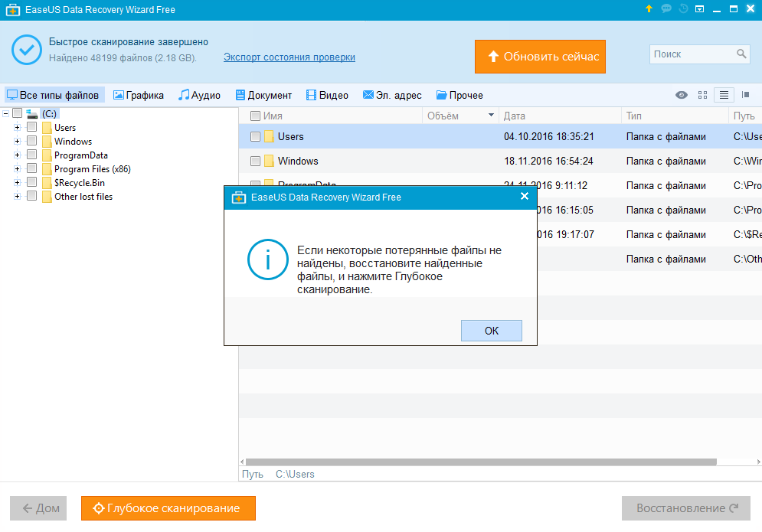Close the EaseUS dialog with X
Viewport: 762px width, 532px height.
(x=525, y=197)
